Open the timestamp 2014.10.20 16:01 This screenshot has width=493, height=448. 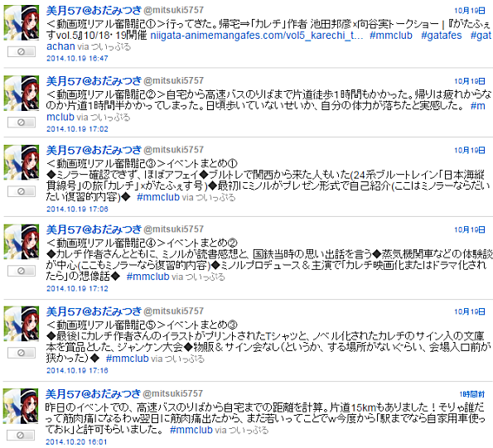76,442
